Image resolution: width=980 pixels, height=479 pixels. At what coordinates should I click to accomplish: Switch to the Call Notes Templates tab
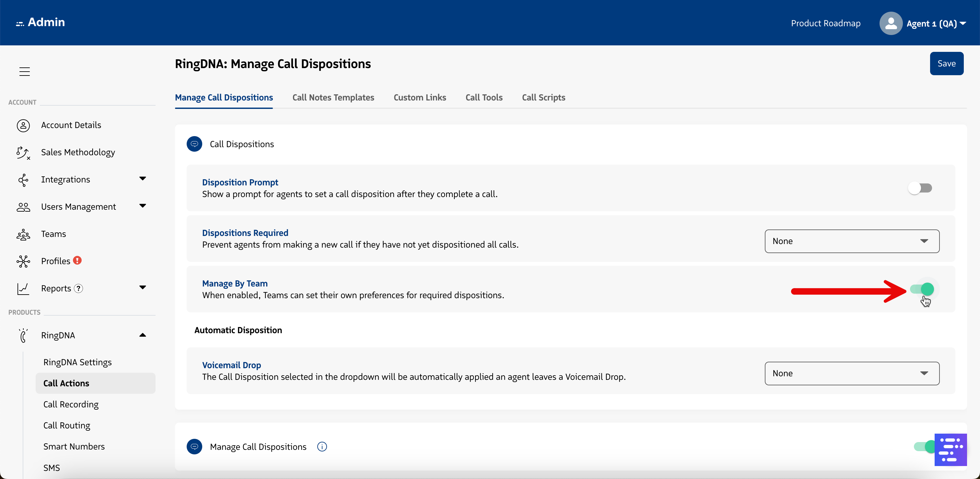pos(333,98)
